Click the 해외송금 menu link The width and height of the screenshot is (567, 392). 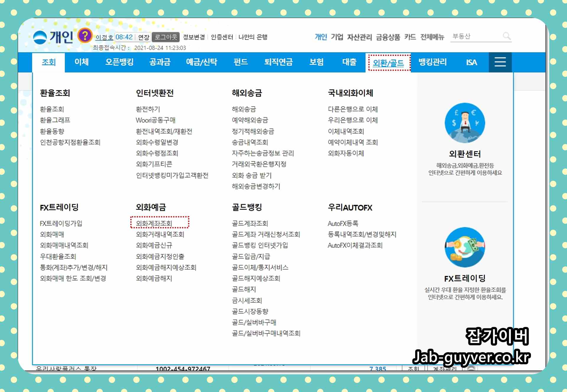pyautogui.click(x=244, y=109)
